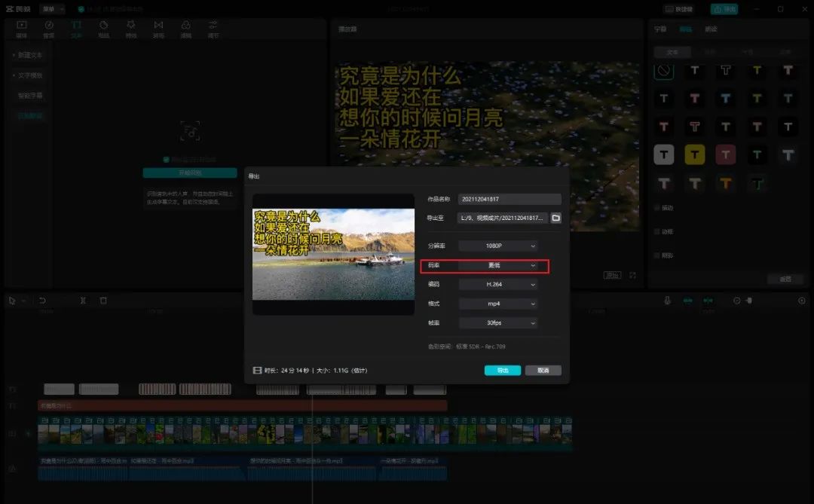Viewport: 814px width, 504px height.
Task: Toggle the stroke (描边) checkbox
Action: pyautogui.click(x=657, y=232)
